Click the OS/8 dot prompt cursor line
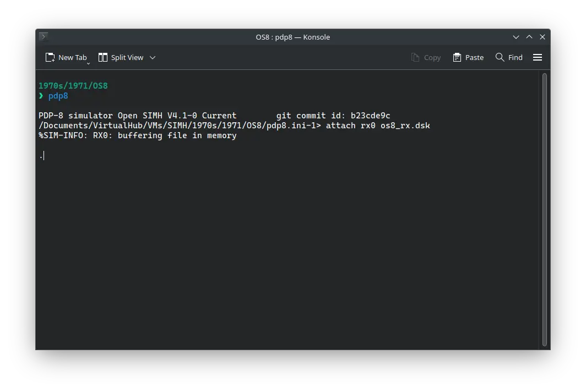Image resolution: width=586 pixels, height=392 pixels. [x=42, y=156]
